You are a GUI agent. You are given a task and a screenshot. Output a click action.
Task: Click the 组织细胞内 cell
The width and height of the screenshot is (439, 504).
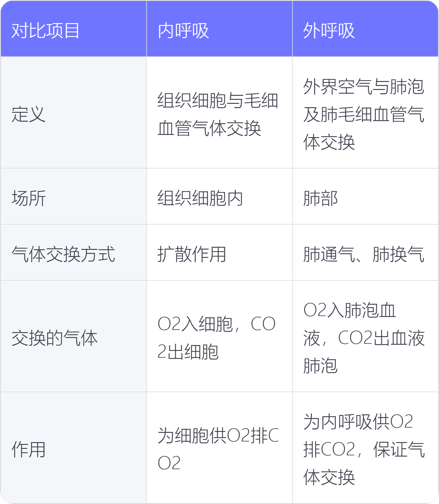click(200, 198)
